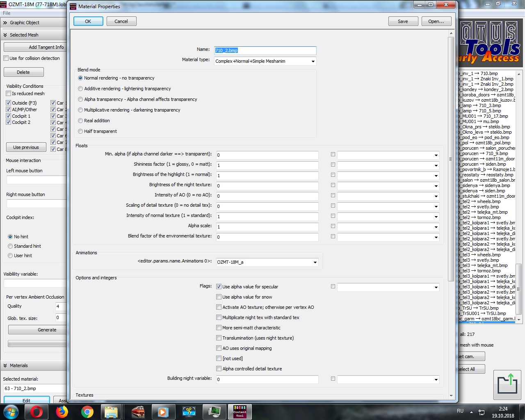The image size is (525, 420).
Task: Open Firefox from the taskbar
Action: [x=62, y=412]
